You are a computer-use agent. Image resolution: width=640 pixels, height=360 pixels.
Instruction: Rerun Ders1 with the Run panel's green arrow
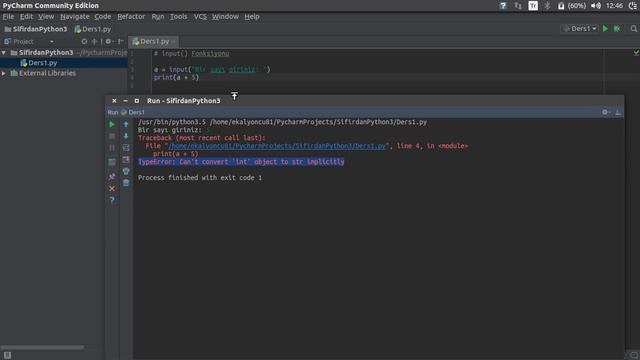[x=112, y=124]
